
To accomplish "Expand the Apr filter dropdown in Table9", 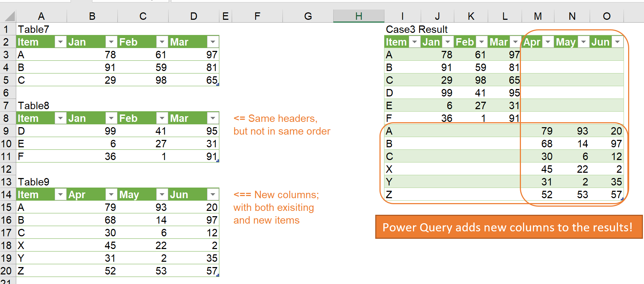I will [x=111, y=195].
